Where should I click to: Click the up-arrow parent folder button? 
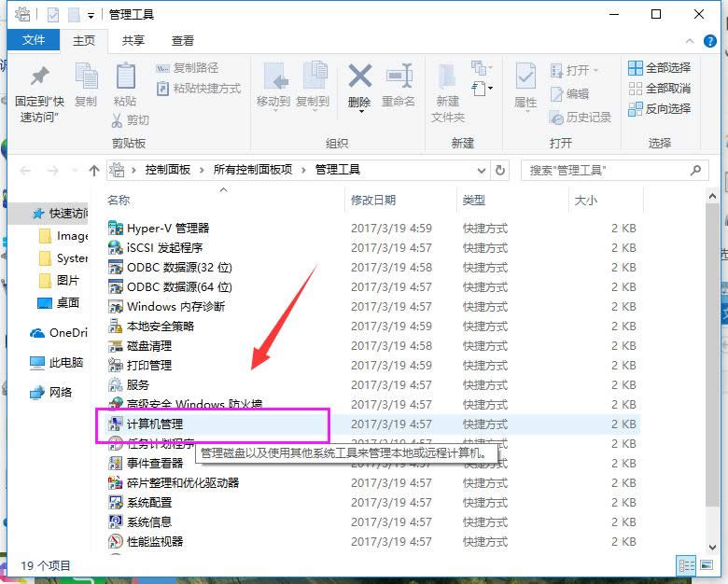coord(93,171)
